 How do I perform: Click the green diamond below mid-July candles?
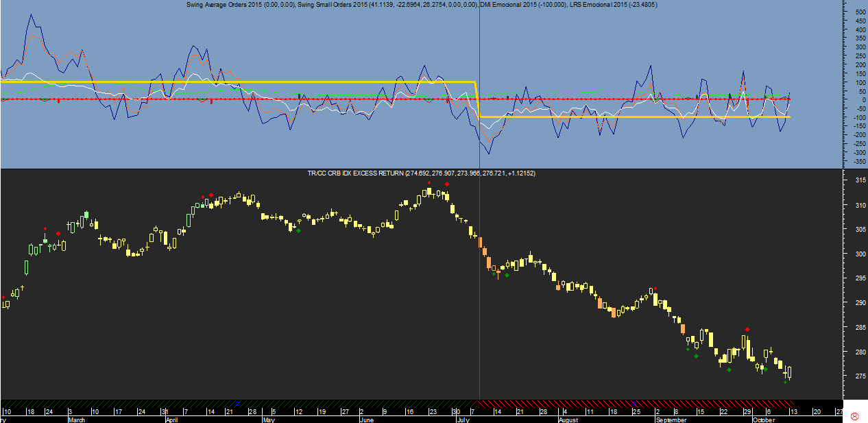tap(507, 275)
